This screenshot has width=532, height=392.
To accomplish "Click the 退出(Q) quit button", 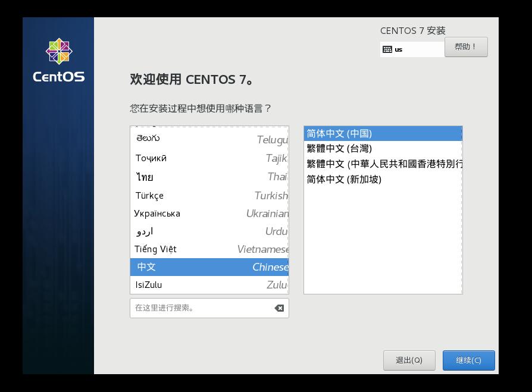I will [409, 360].
